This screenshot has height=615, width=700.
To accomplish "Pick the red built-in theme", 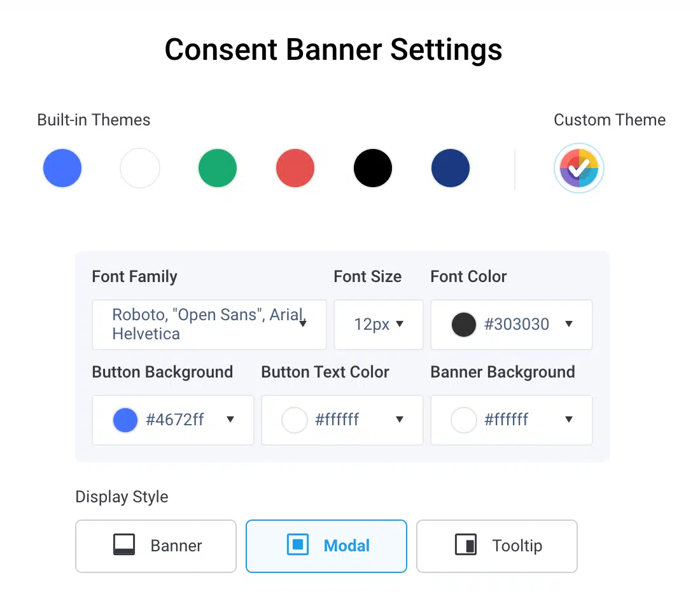I will click(295, 167).
